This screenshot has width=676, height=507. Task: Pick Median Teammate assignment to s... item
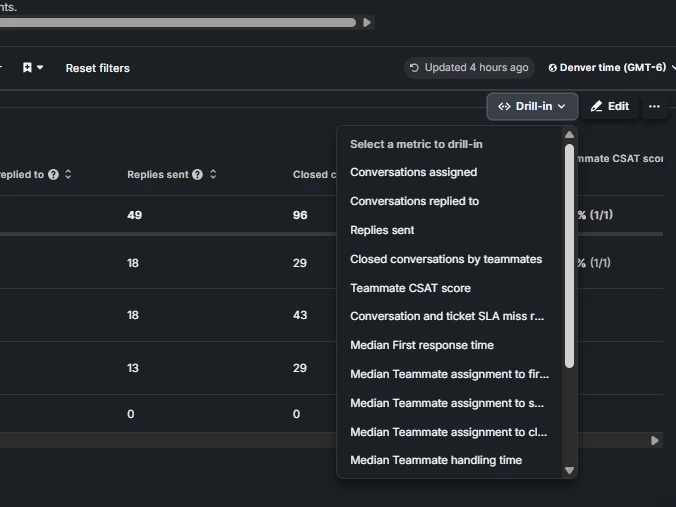[x=447, y=403]
